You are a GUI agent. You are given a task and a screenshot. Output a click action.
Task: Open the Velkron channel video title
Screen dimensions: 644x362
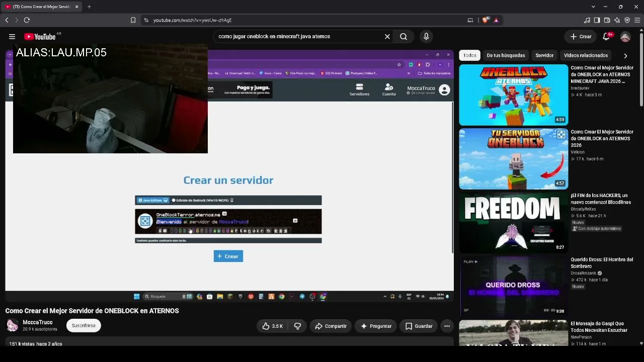pyautogui.click(x=602, y=138)
